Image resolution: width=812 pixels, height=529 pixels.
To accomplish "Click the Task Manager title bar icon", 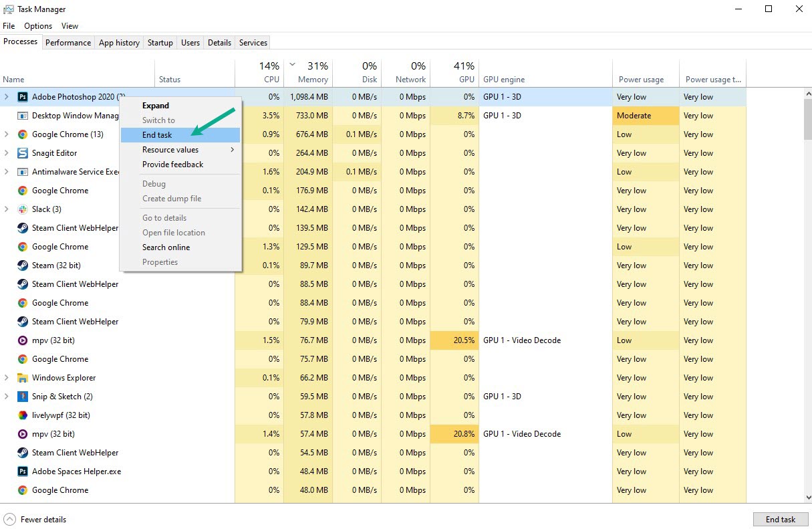I will pyautogui.click(x=9, y=9).
